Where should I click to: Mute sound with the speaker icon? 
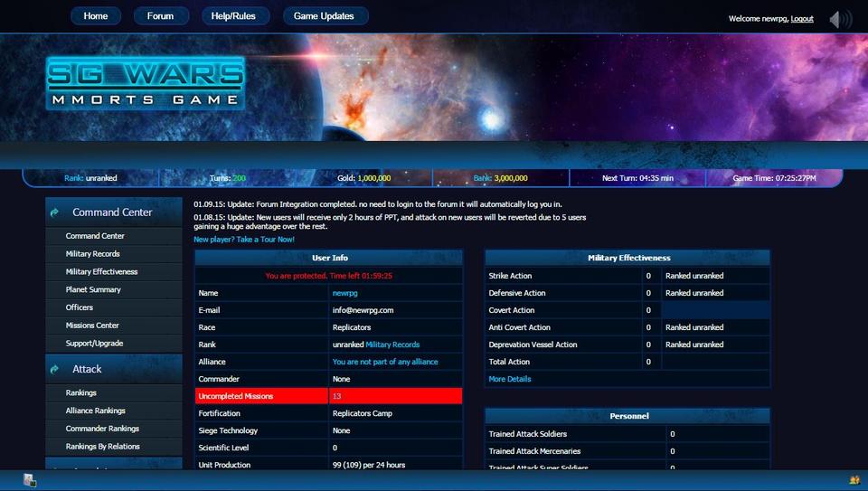click(840, 19)
